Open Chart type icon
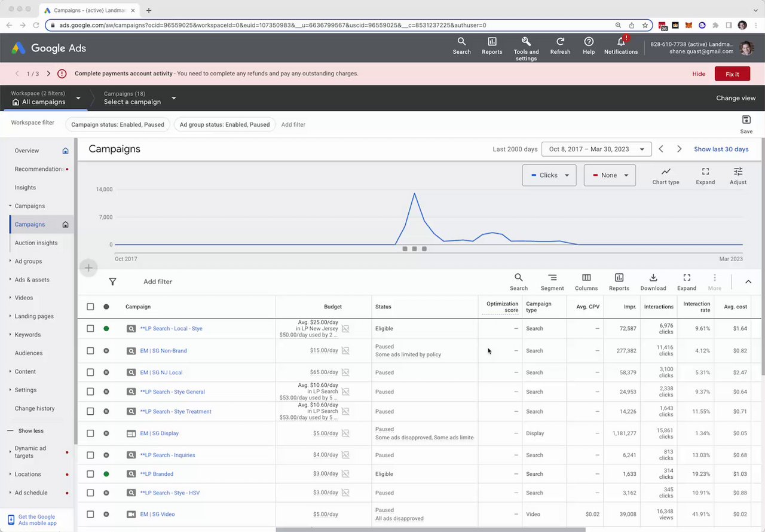The image size is (765, 532). tap(666, 172)
